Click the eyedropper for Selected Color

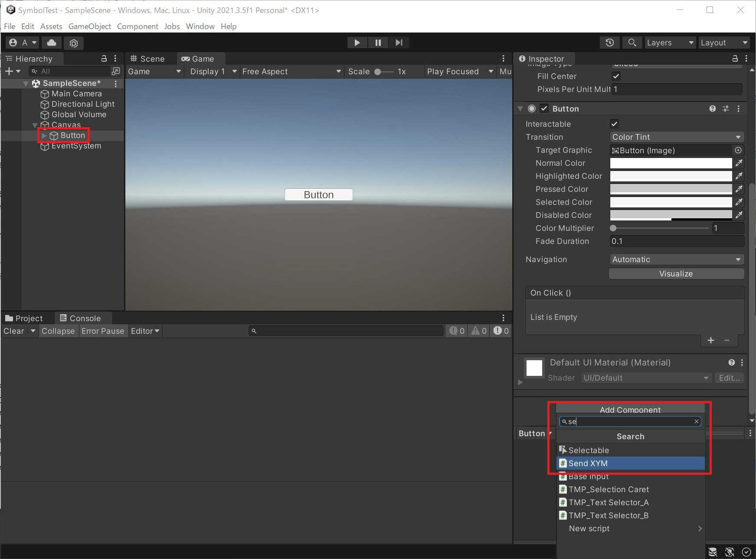pyautogui.click(x=739, y=202)
